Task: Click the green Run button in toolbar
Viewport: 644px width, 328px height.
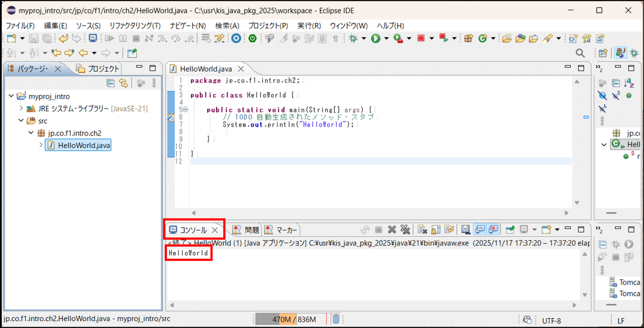Action: [375, 39]
